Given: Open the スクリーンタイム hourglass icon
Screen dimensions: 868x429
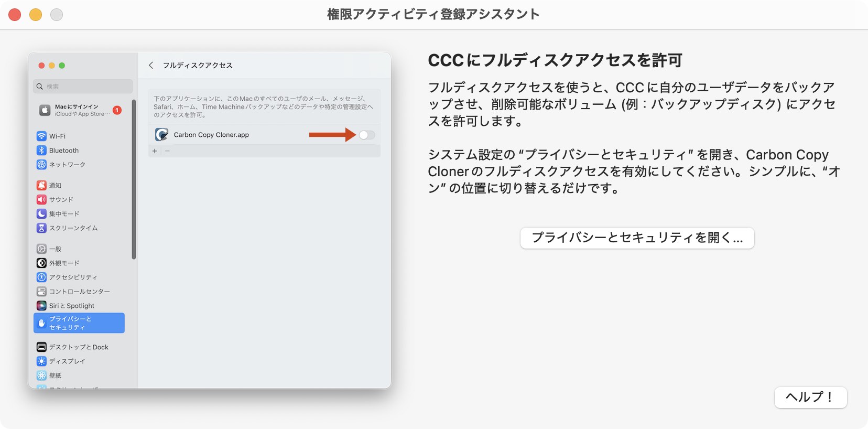Looking at the screenshot, I should pos(41,228).
